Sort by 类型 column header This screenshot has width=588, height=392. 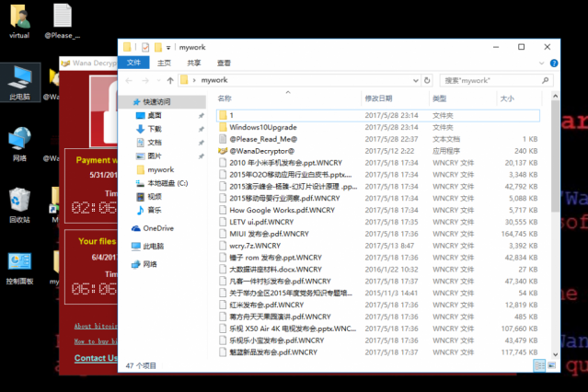point(439,98)
